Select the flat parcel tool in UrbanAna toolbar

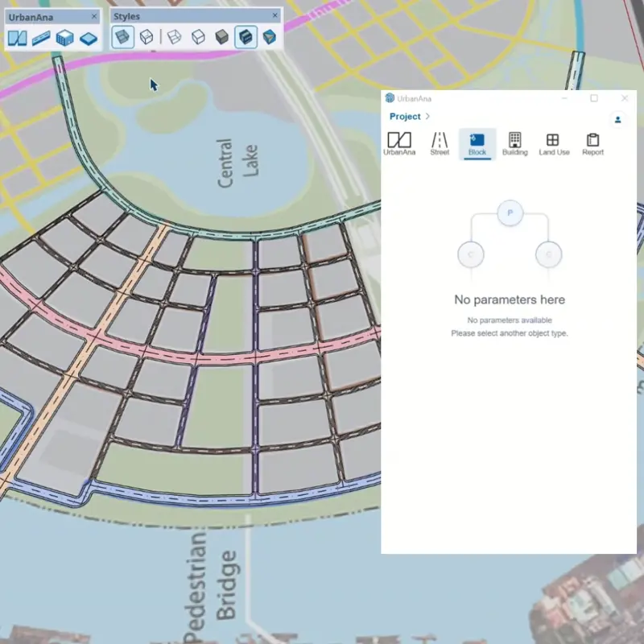(89, 35)
